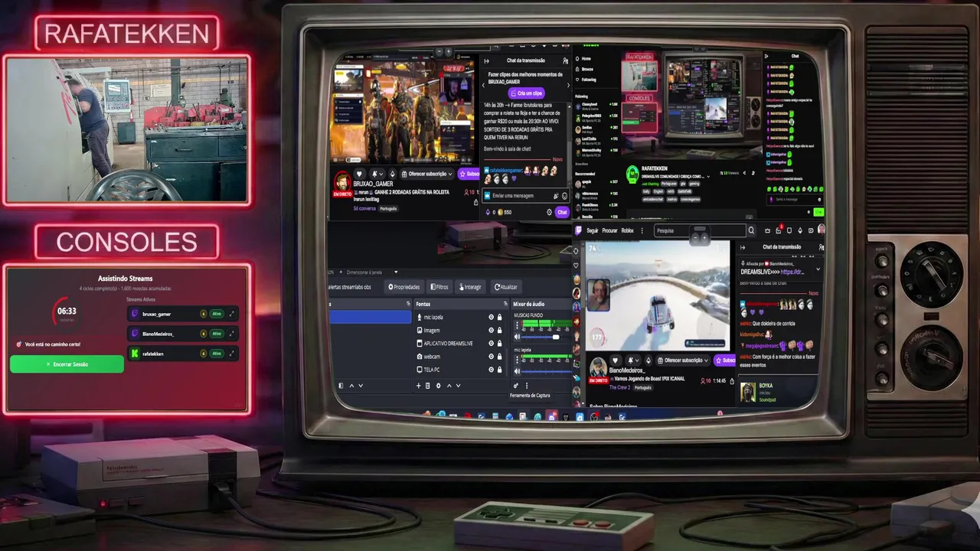This screenshot has width=980, height=551.
Task: Select Roblox in Twitch top navigation
Action: (x=628, y=230)
